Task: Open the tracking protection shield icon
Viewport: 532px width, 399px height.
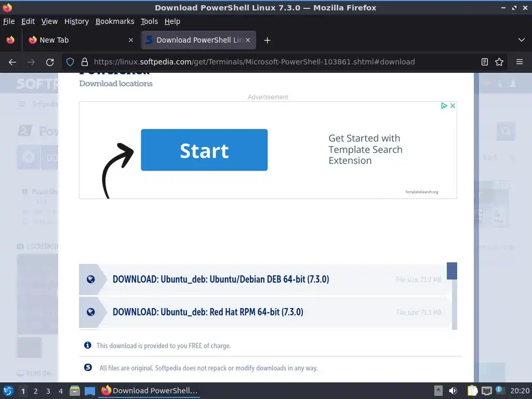Action: (70, 62)
